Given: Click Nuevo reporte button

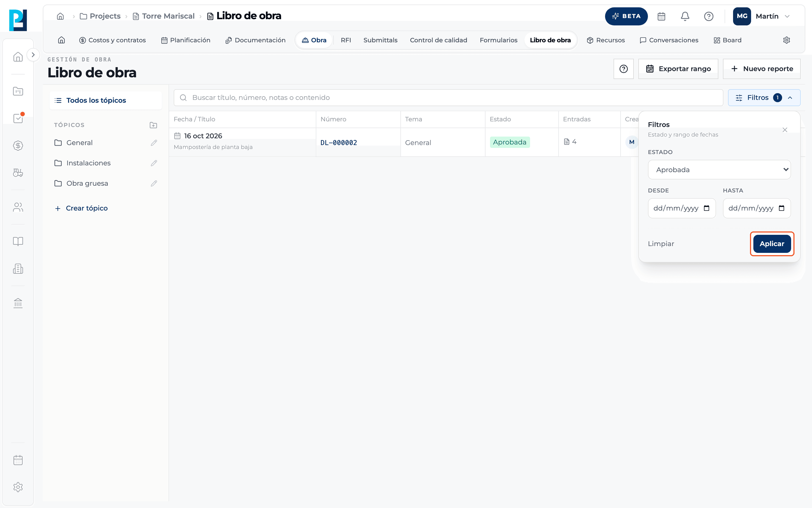Looking at the screenshot, I should [x=762, y=69].
